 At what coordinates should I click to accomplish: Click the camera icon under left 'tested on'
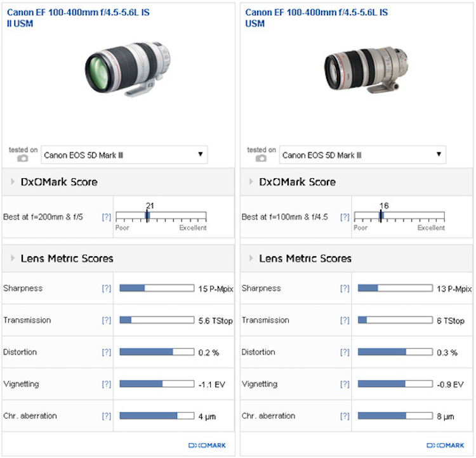point(23,159)
